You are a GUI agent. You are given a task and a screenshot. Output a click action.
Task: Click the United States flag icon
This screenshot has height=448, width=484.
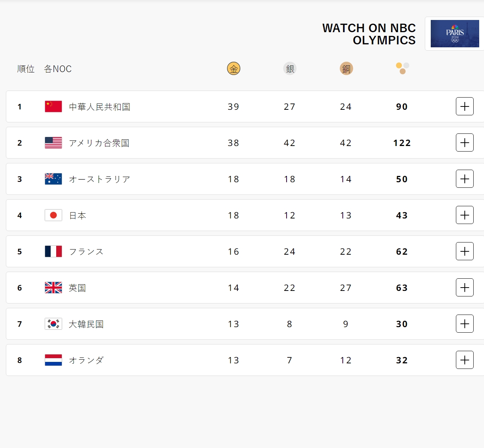(x=53, y=143)
